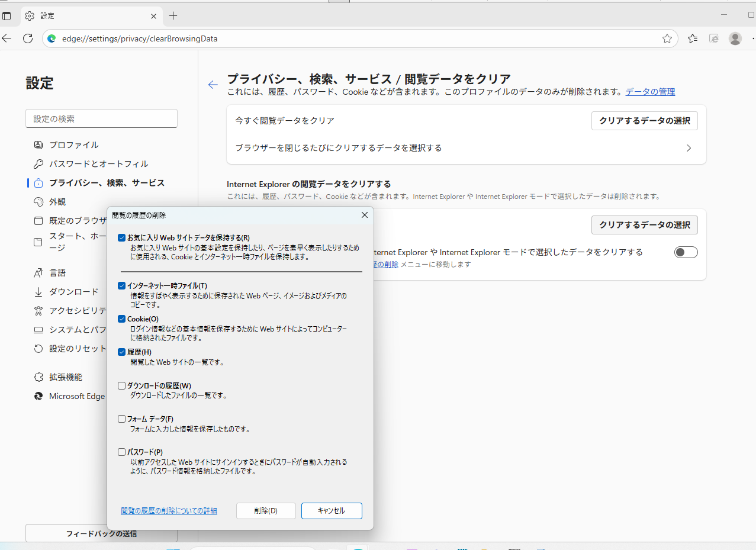Add this page to favorites star
This screenshot has width=756, height=550.
click(x=667, y=38)
